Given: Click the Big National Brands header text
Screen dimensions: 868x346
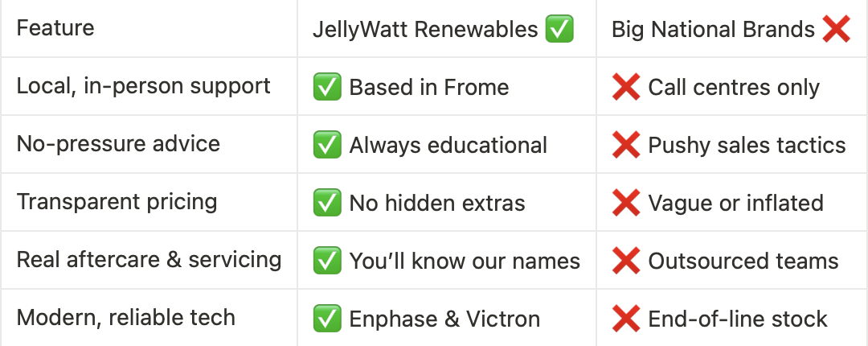Looking at the screenshot, I should pos(713,30).
